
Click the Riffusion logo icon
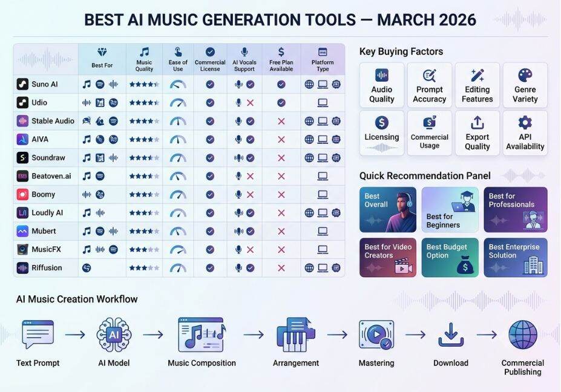(x=22, y=267)
